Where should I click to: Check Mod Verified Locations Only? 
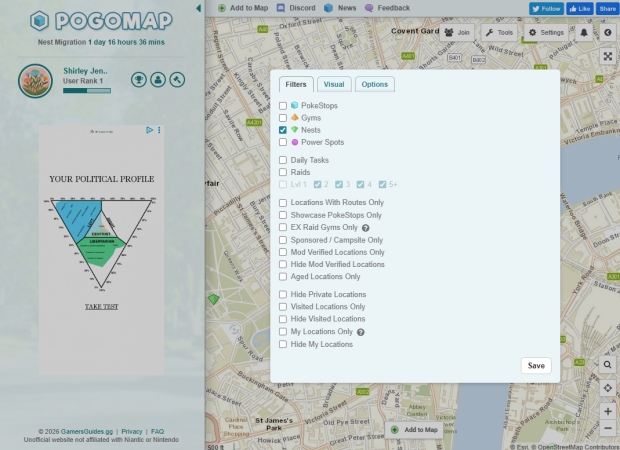[283, 252]
